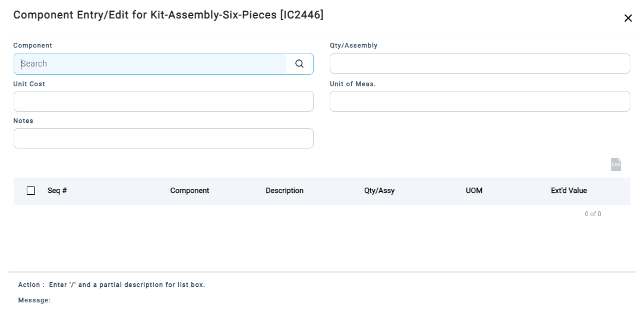
Task: Click into the Qty/Assembly field
Action: (479, 64)
